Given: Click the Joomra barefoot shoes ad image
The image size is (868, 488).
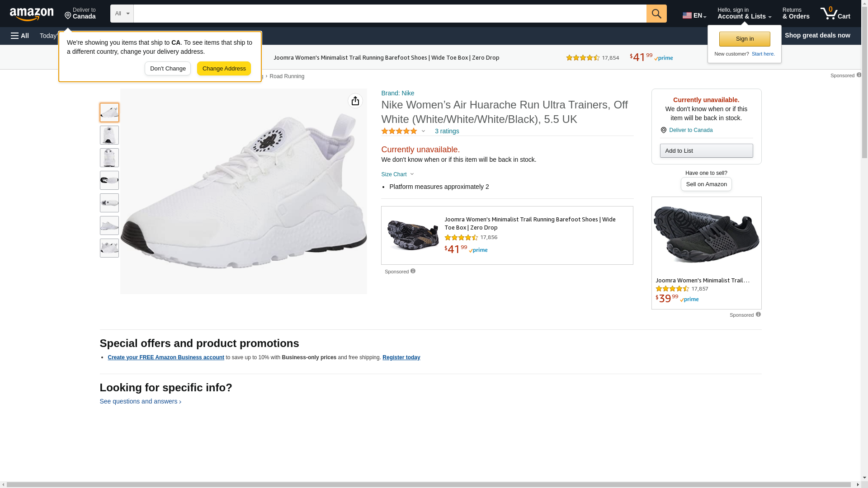Looking at the screenshot, I should (x=413, y=235).
